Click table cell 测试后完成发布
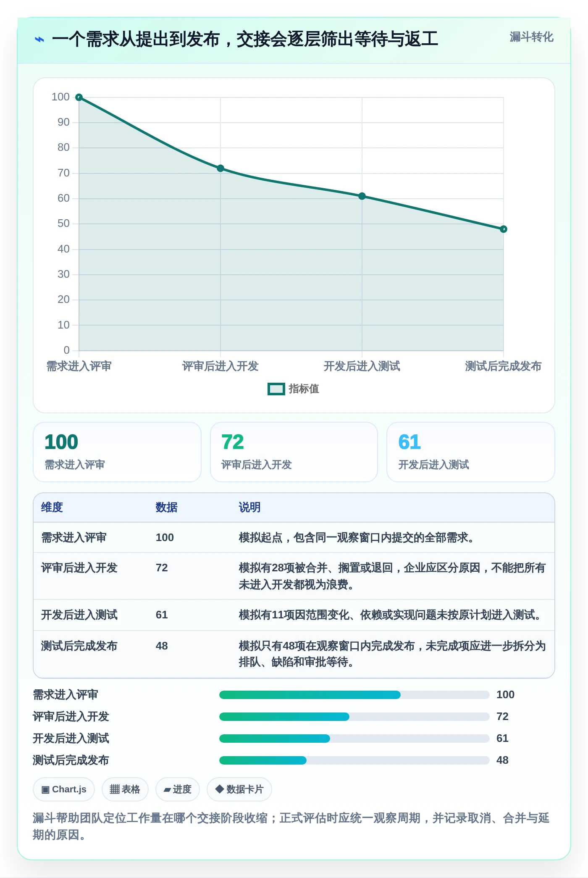Viewport: 588px width, 878px height. click(x=79, y=646)
